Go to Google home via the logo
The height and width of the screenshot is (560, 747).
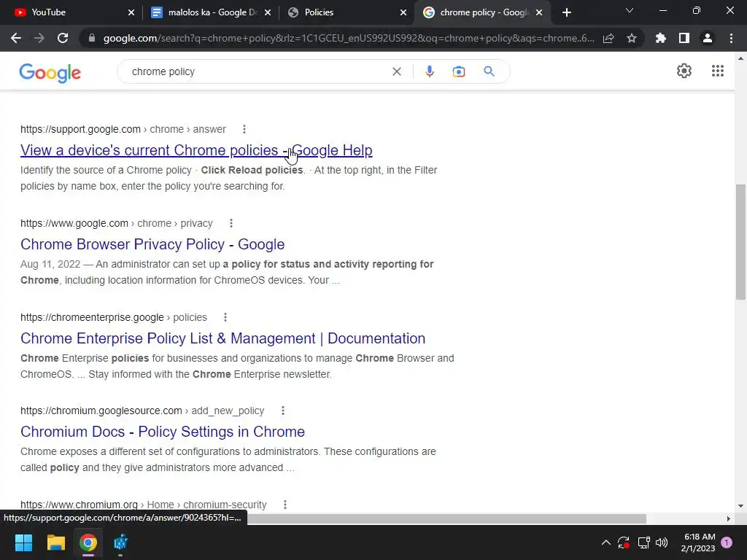pos(50,73)
